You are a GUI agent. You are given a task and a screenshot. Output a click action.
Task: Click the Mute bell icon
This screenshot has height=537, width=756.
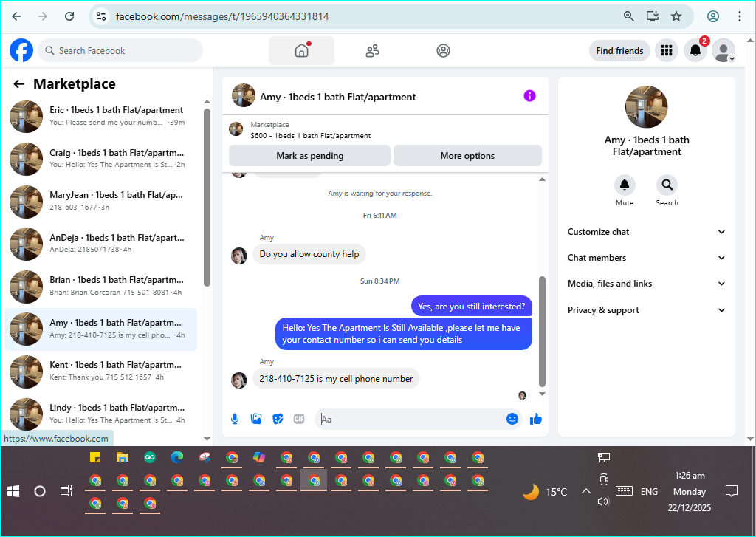click(625, 185)
